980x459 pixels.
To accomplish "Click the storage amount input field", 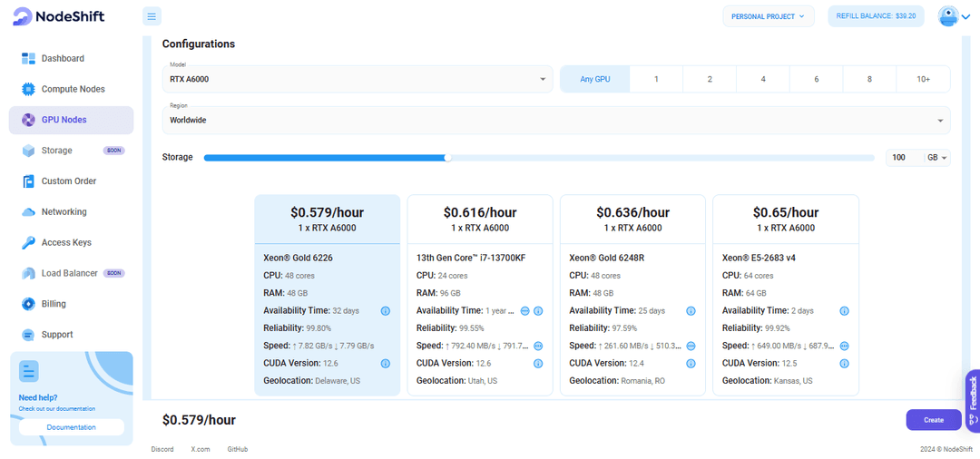I will click(905, 158).
